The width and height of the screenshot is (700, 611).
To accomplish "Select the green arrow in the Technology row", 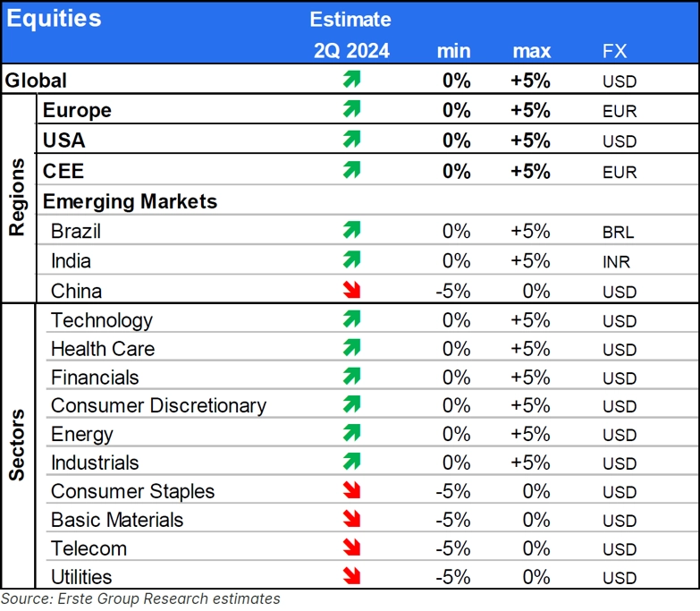I will pyautogui.click(x=351, y=318).
